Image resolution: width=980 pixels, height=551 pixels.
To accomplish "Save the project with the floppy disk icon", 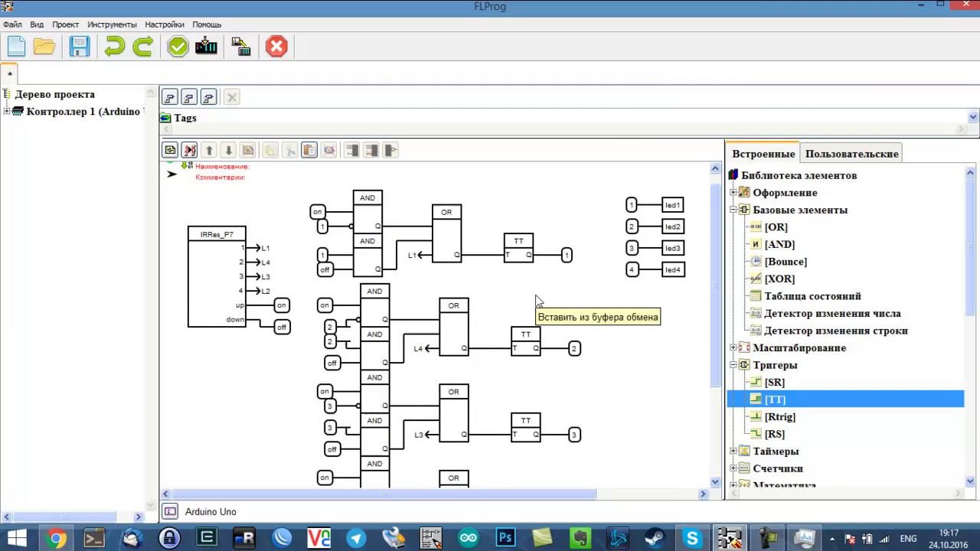I will [80, 46].
